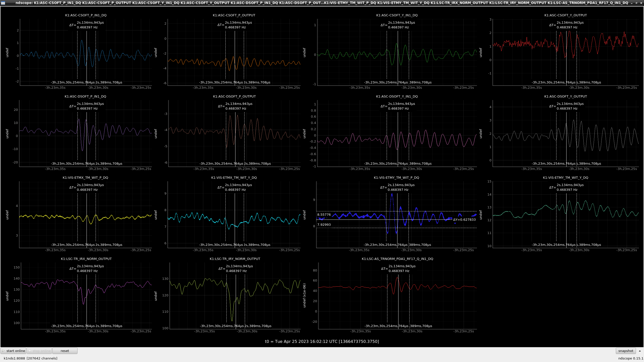Image resolution: width=644 pixels, height=362 pixels.
Task: Select the K1:ASC-CSOFT_Y_IN1_DQ plot title
Action: tap(397, 15)
